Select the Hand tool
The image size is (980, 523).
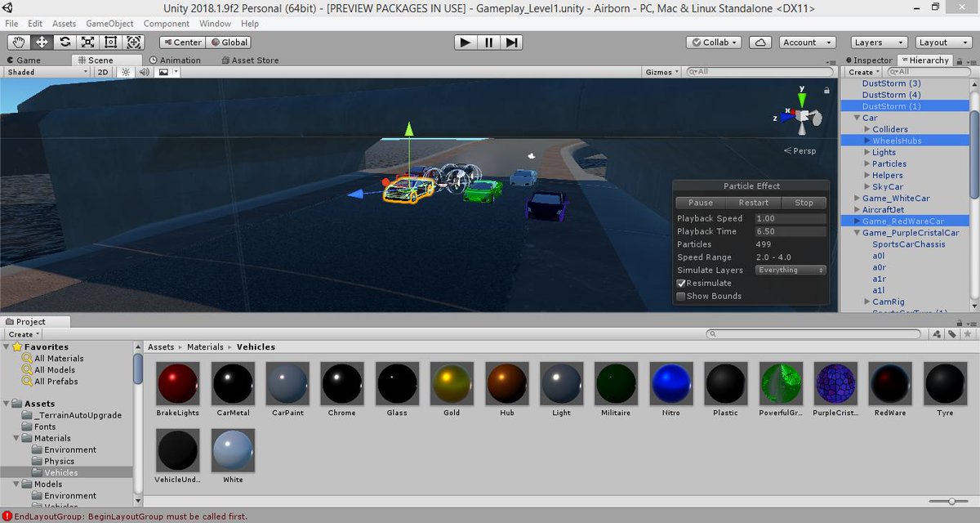19,42
